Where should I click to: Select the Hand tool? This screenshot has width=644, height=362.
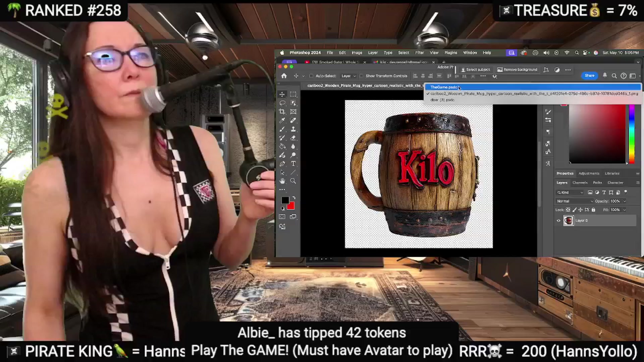[282, 181]
